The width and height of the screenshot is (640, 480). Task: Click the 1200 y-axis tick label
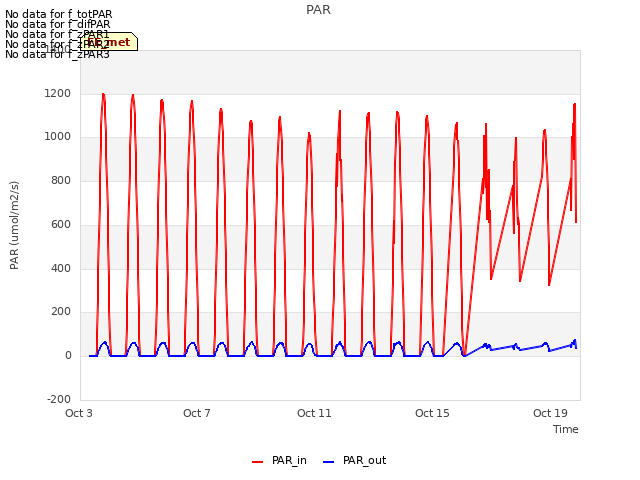(x=58, y=93)
